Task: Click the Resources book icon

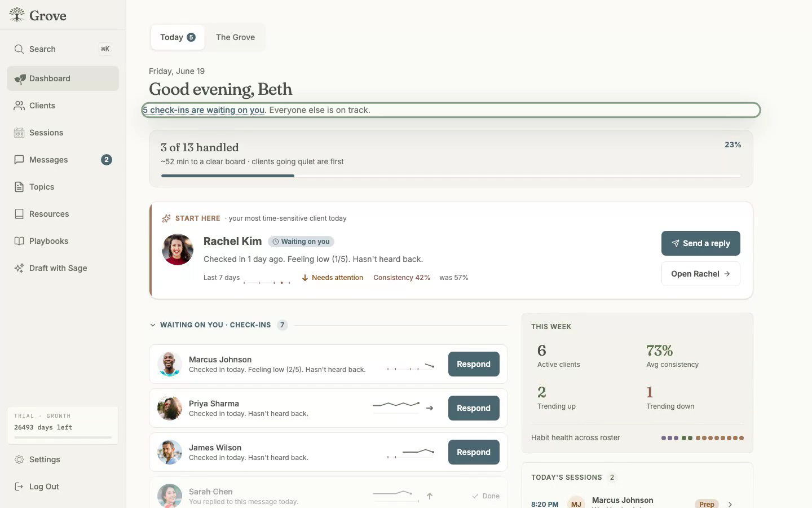Action: (19, 214)
